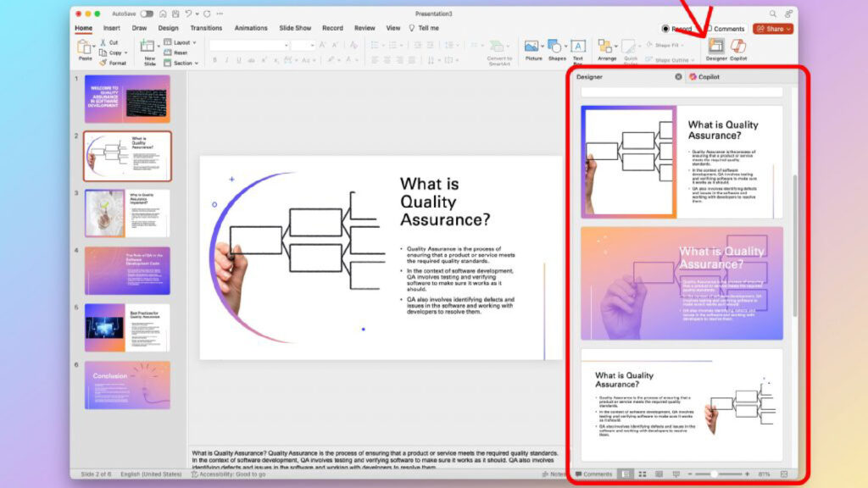Open the Copilot pane tab
Image resolution: width=868 pixels, height=488 pixels.
click(x=704, y=77)
